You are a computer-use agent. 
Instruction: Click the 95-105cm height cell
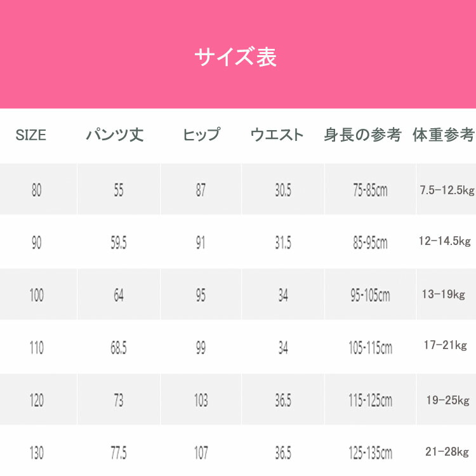point(371,295)
